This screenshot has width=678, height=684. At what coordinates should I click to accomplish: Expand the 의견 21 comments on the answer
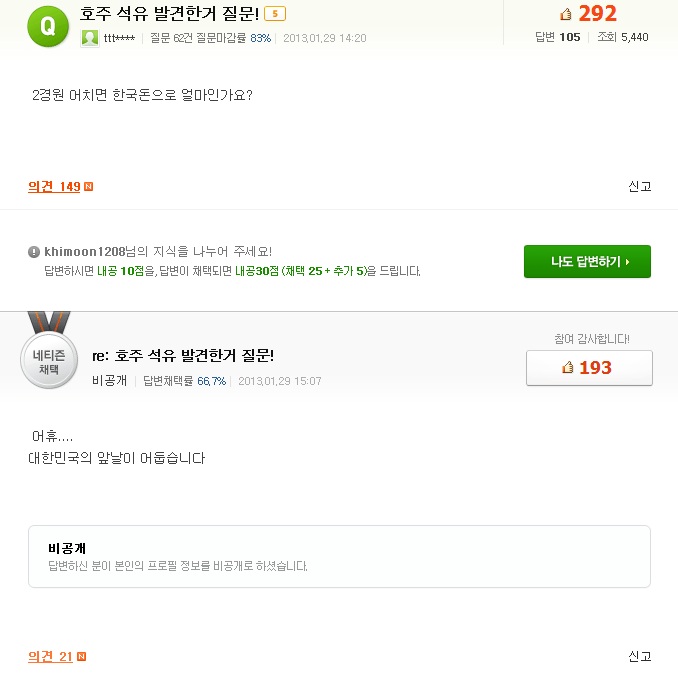(50, 657)
